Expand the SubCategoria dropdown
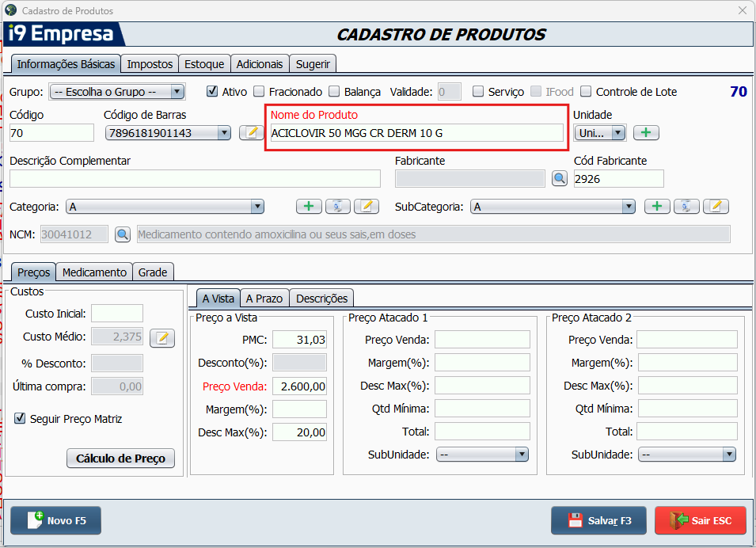The width and height of the screenshot is (756, 548). [628, 207]
